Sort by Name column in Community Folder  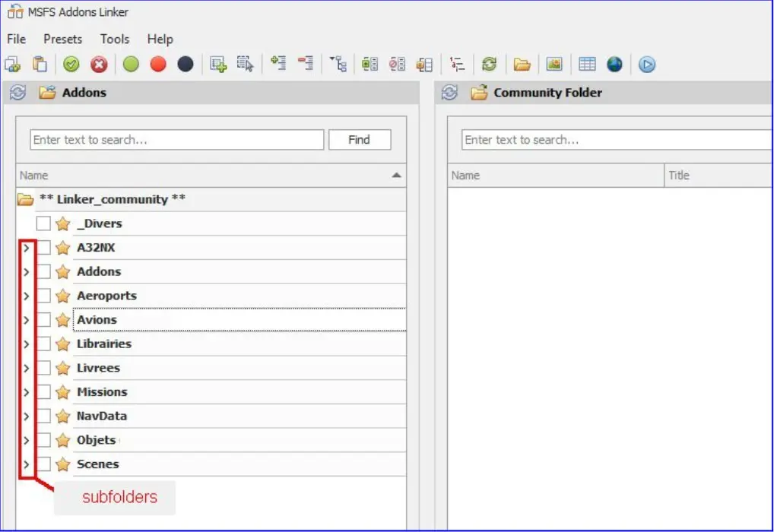pyautogui.click(x=556, y=176)
